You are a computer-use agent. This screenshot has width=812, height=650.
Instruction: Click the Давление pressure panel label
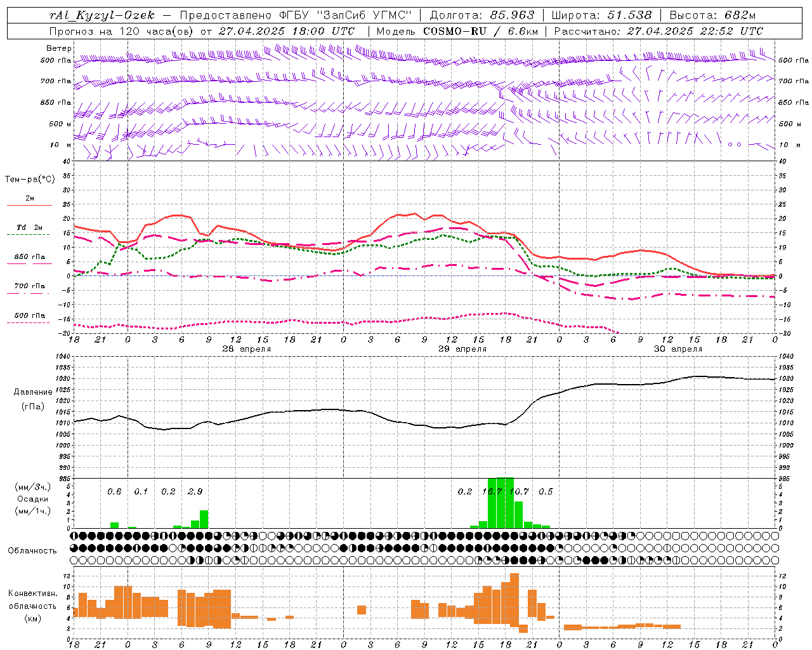[x=32, y=392]
